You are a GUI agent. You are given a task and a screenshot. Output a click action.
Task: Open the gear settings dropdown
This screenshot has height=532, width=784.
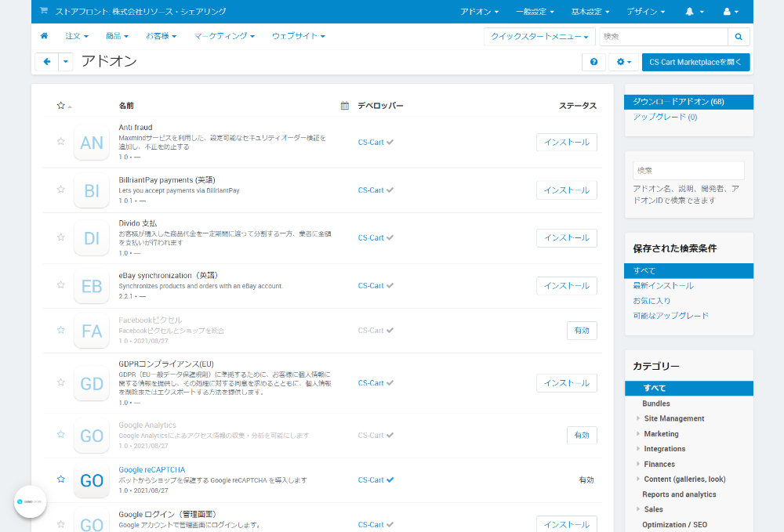(623, 62)
